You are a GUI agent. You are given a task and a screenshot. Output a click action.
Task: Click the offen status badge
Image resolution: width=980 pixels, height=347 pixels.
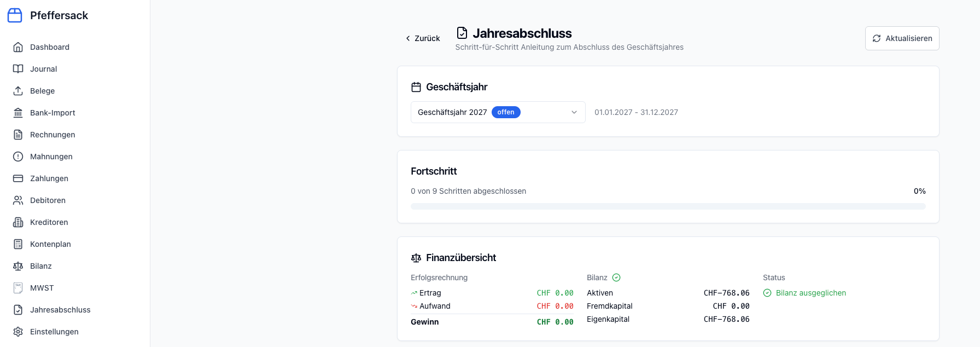[x=505, y=112]
